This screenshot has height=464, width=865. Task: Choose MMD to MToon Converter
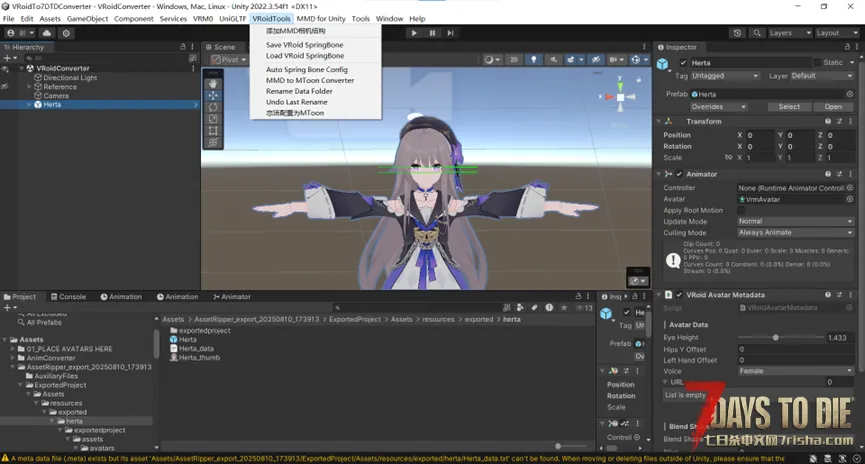(310, 81)
